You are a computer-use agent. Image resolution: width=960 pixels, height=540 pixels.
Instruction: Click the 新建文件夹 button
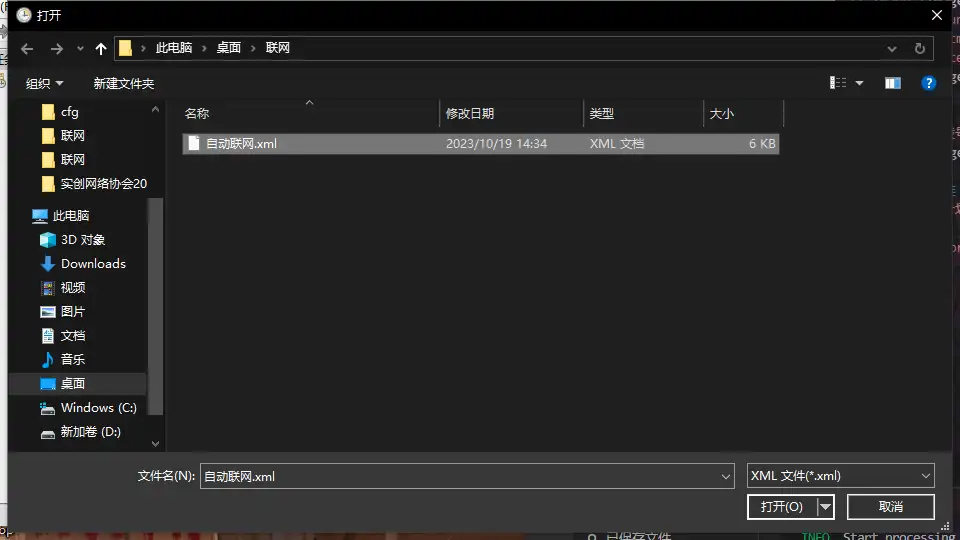[x=123, y=84]
